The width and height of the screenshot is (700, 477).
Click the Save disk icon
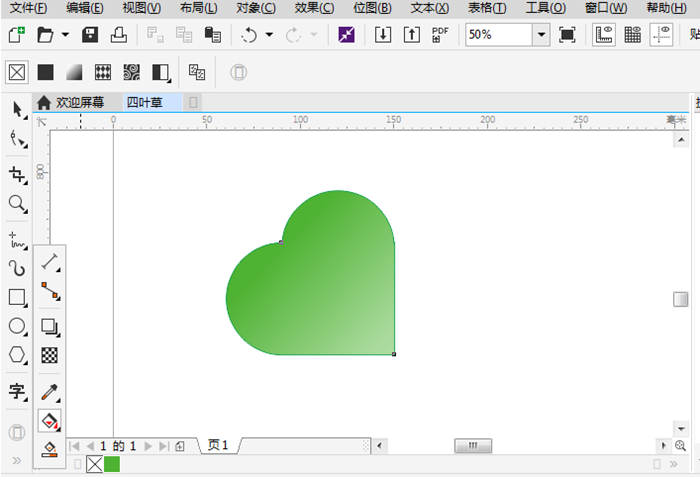pos(90,35)
